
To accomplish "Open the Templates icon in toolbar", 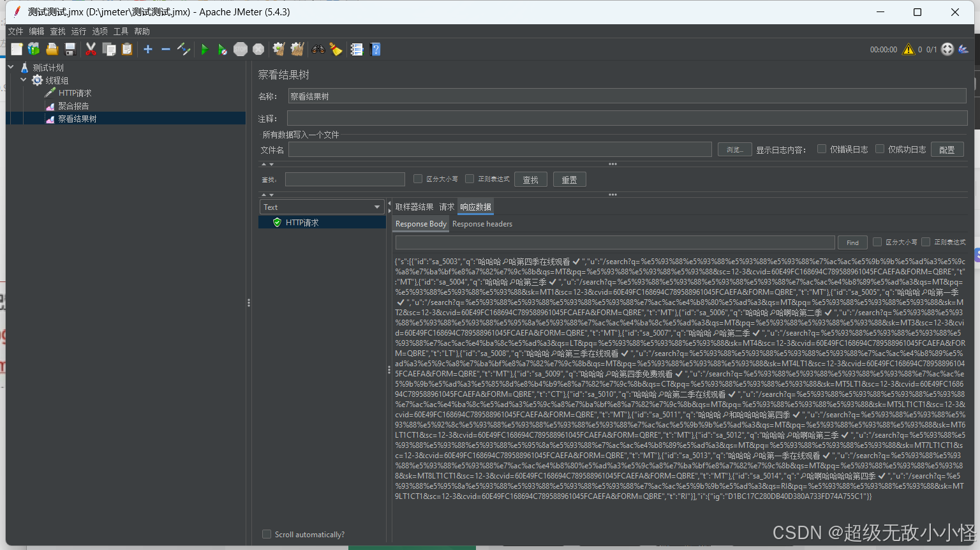I will tap(34, 49).
